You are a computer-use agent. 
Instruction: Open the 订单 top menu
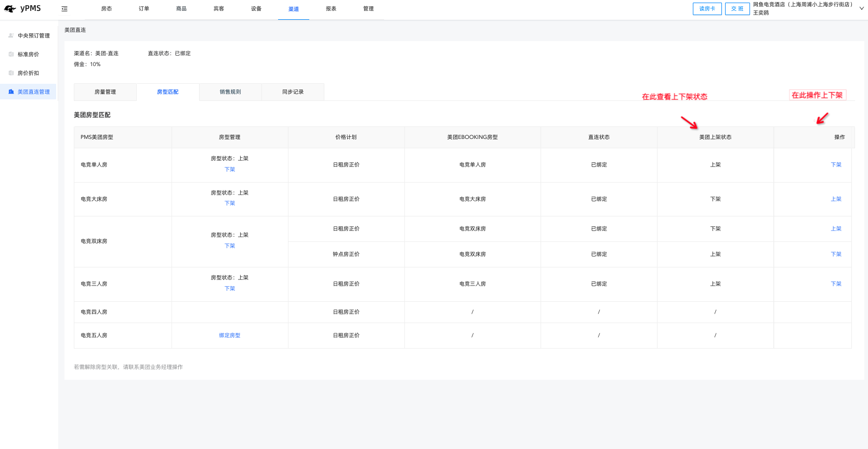pyautogui.click(x=144, y=9)
